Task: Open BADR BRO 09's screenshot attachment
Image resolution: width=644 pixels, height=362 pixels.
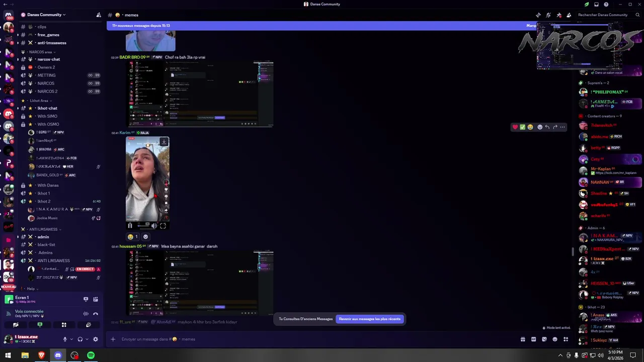Action: pyautogui.click(x=200, y=94)
